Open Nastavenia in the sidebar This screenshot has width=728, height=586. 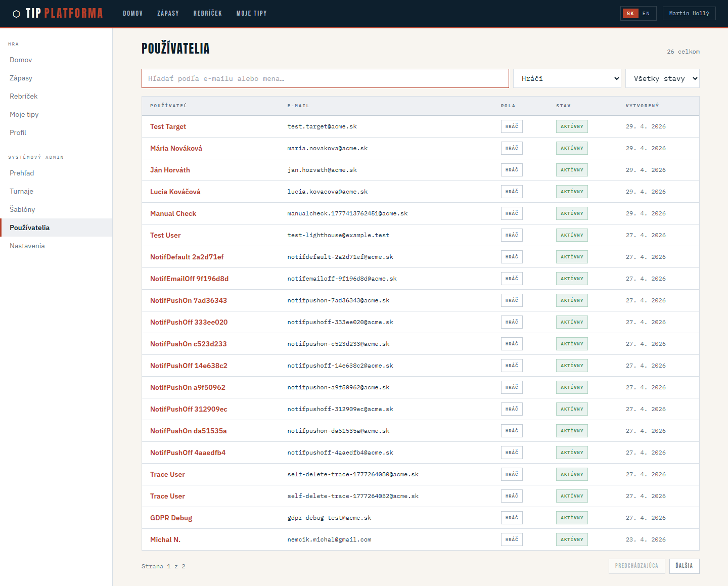[27, 246]
